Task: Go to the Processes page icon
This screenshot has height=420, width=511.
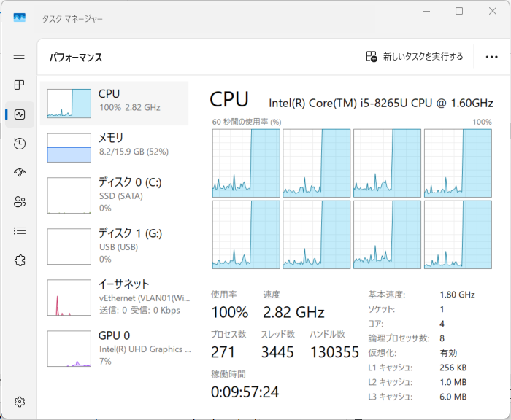Action: tap(19, 85)
